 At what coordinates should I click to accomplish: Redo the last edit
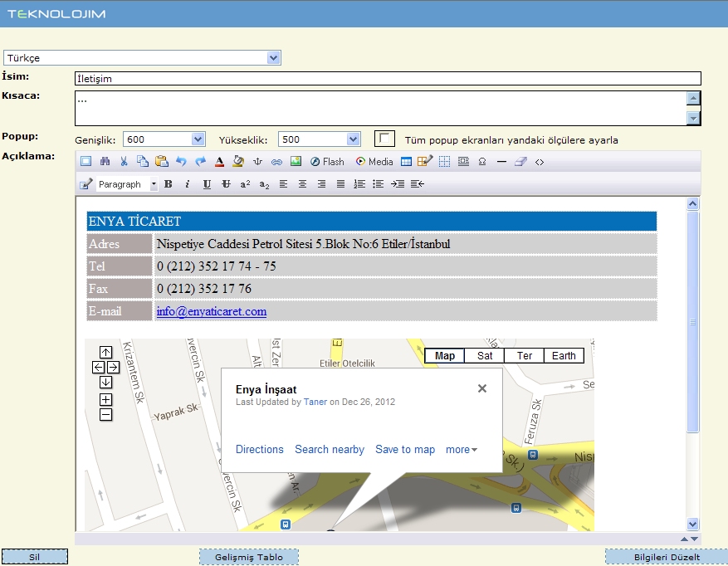[200, 162]
